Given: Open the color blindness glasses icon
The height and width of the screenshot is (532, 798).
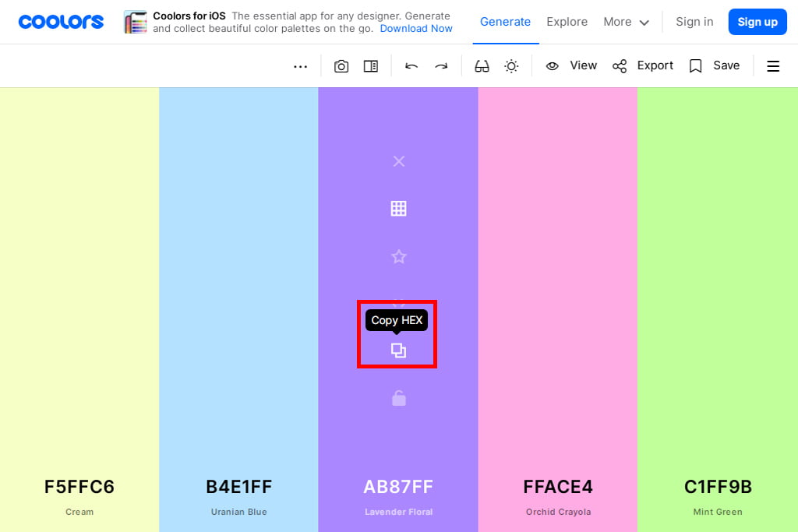Looking at the screenshot, I should [482, 66].
